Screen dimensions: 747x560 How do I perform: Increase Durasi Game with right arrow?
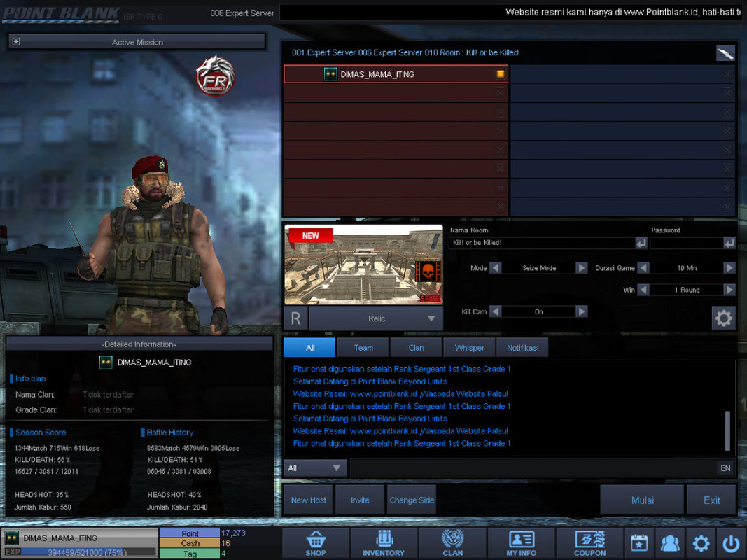pos(729,268)
